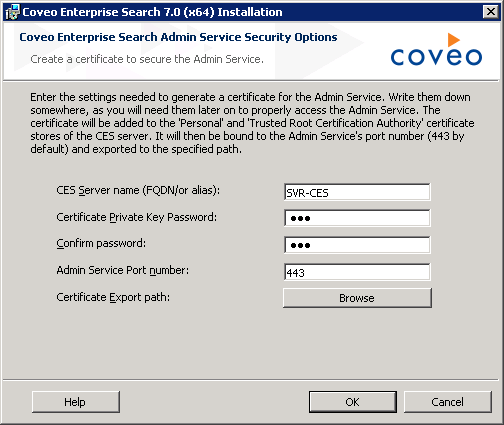
Task: Click the "Admin Service Port number:" label
Action: 122,270
